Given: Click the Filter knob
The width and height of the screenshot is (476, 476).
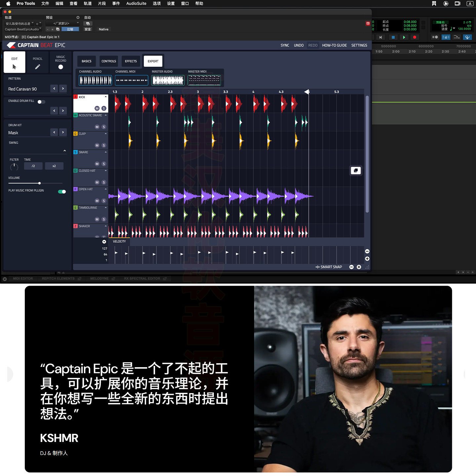Looking at the screenshot, I should (x=14, y=167).
